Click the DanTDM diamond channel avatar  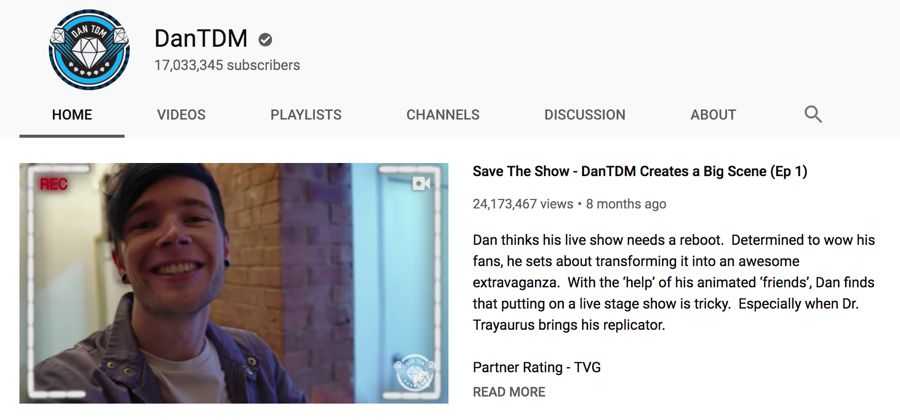point(89,50)
